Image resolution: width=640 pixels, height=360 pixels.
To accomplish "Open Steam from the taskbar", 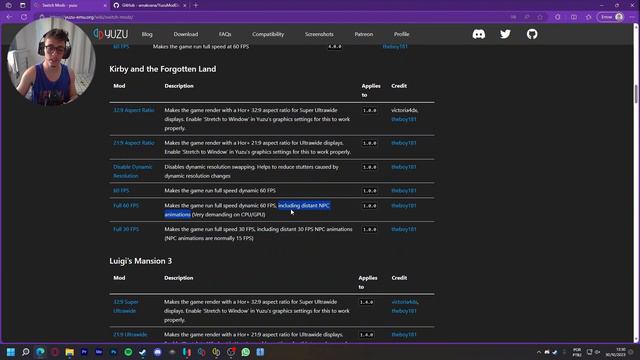I will click(x=143, y=352).
